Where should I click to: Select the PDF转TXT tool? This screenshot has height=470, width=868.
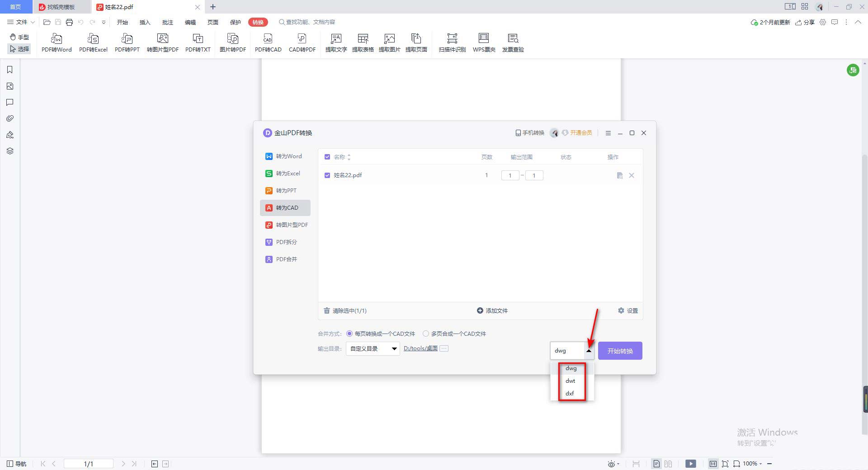point(198,43)
